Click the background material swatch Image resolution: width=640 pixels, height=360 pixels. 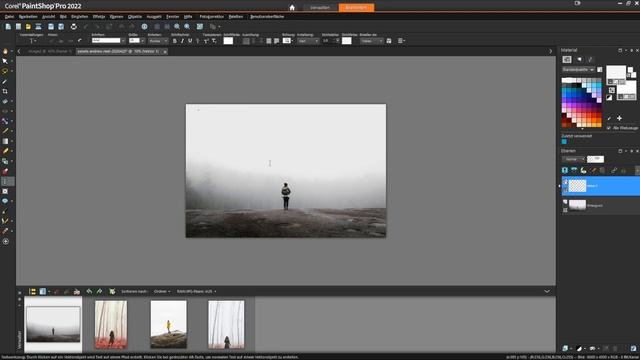pyautogui.click(x=627, y=88)
